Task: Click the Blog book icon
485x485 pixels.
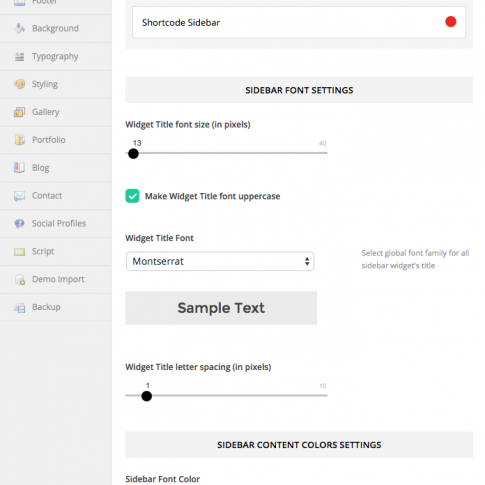Action: click(x=19, y=168)
